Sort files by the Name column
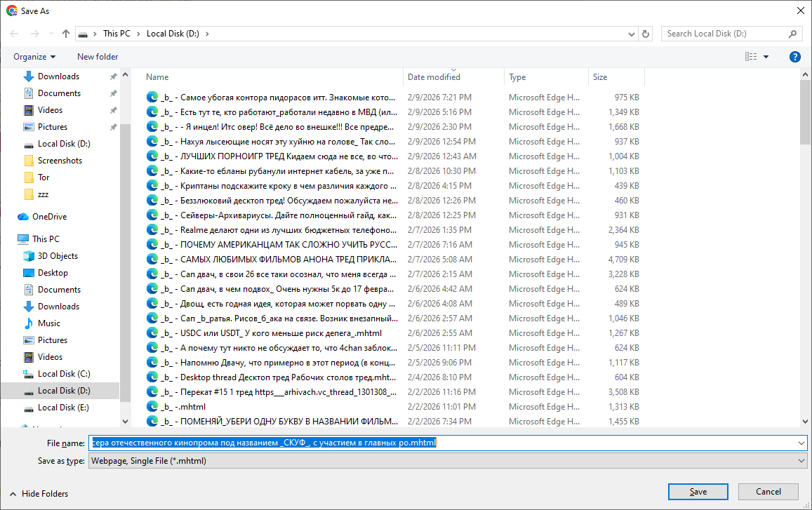Viewport: 812px width, 510px height. click(x=157, y=77)
